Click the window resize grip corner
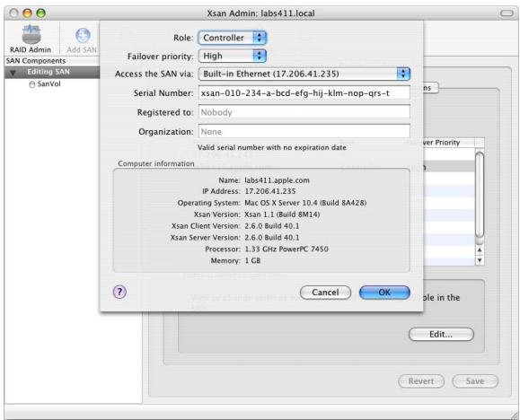Viewport: 520px width, 420px height. tap(515, 415)
